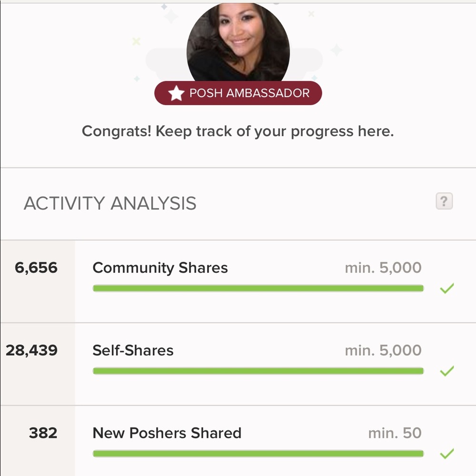476x476 pixels.
Task: Click the Self-Shares green checkmark
Action: click(x=446, y=371)
